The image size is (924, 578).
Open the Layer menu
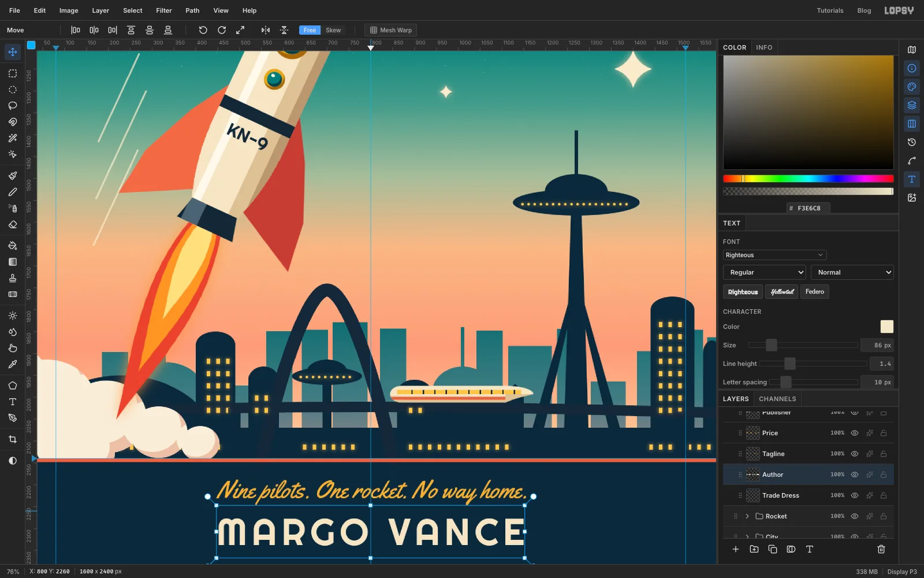tap(100, 10)
